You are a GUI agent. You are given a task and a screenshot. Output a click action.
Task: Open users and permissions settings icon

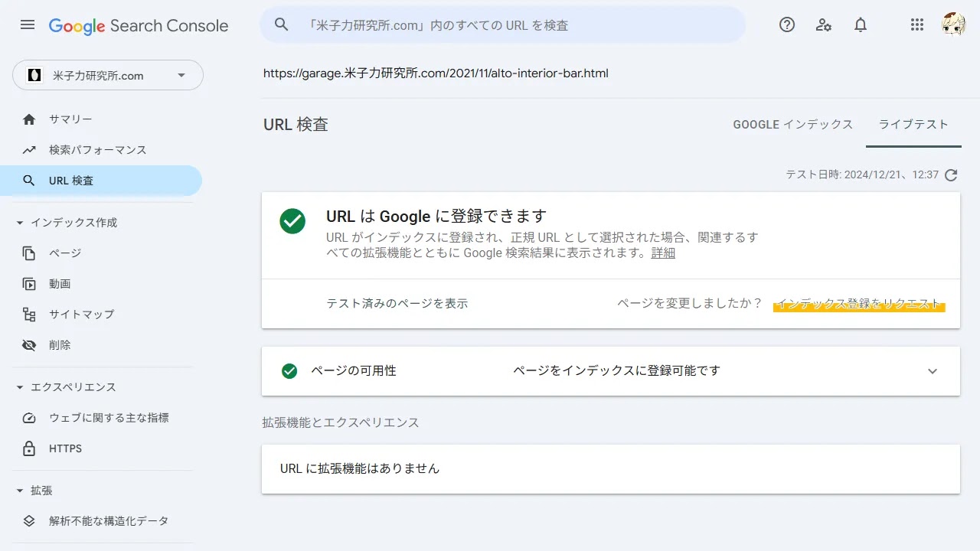point(824,24)
